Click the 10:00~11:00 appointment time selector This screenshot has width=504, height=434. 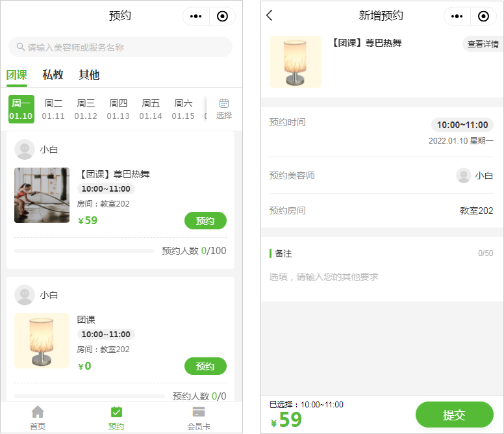pos(462,125)
